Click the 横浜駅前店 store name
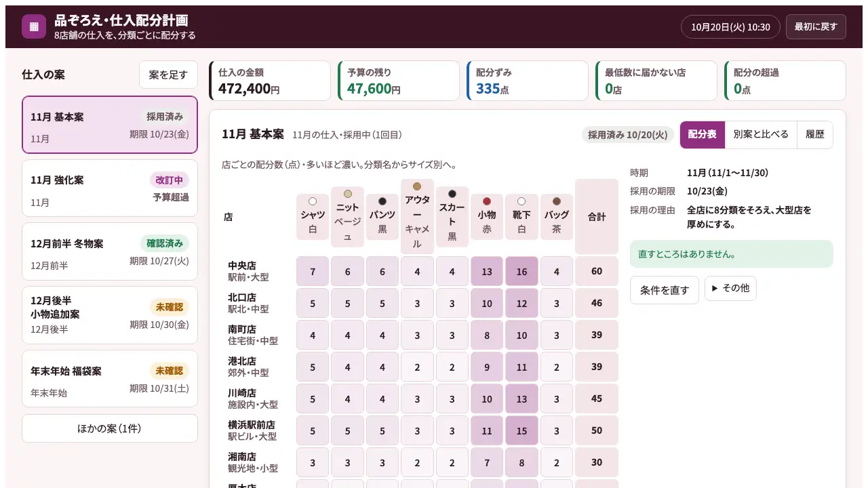Screen dimensions: 868x488 tap(252, 424)
